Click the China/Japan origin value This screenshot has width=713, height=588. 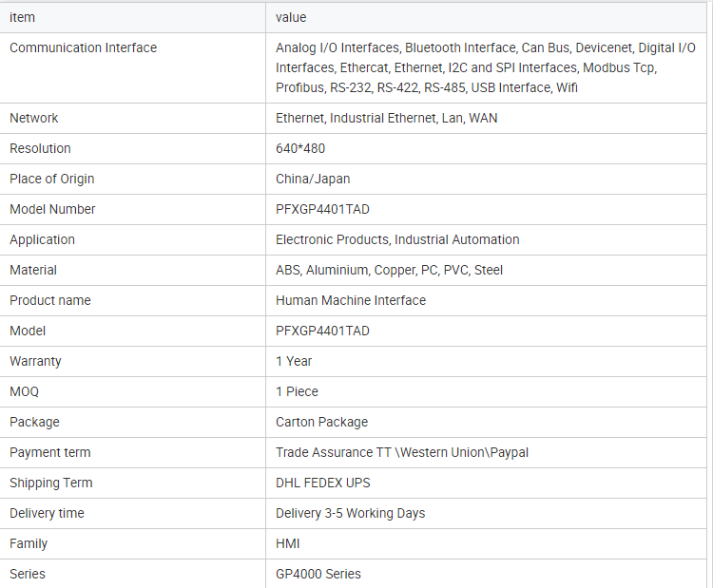pos(313,179)
